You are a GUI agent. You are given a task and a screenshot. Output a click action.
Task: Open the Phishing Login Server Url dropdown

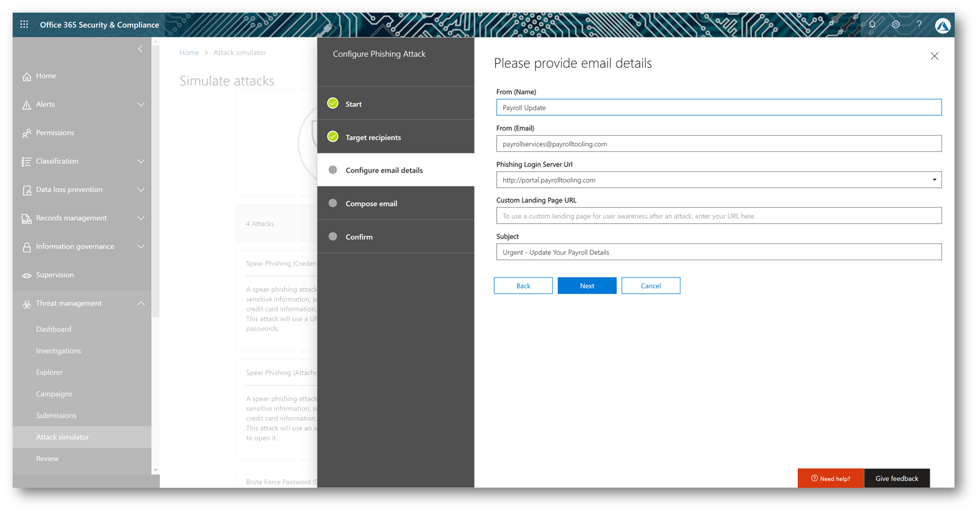coord(934,180)
